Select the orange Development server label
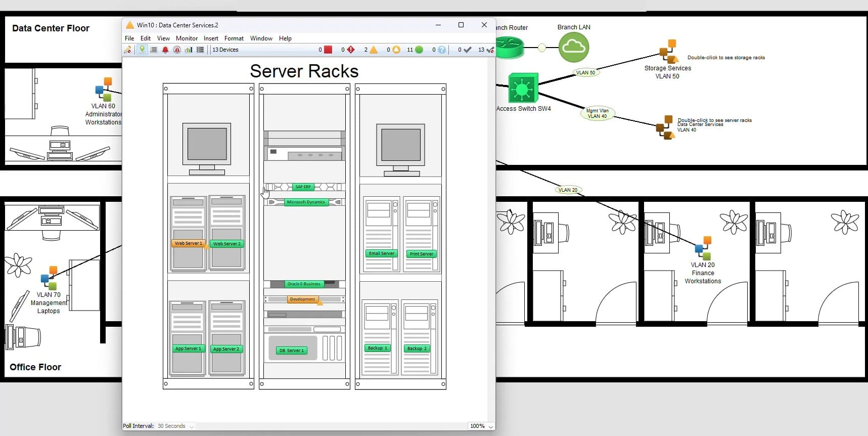The width and height of the screenshot is (868, 436). [302, 299]
